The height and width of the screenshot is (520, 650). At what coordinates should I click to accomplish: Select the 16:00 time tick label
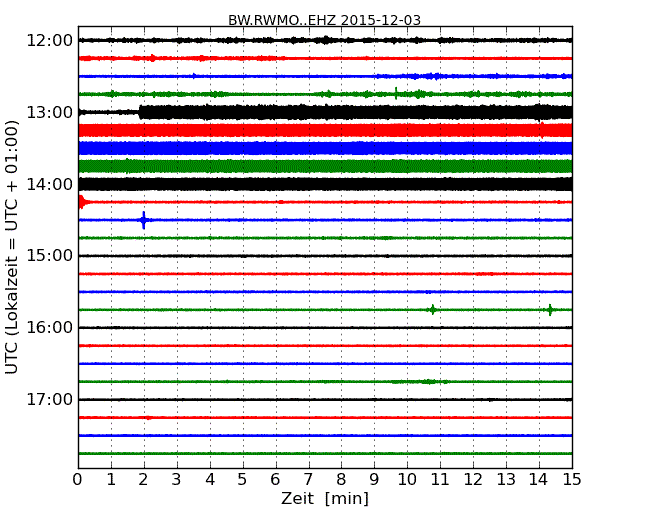pyautogui.click(x=49, y=328)
